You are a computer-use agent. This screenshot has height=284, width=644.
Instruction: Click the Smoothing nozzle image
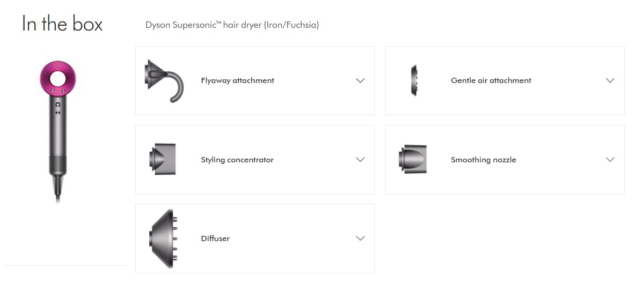[x=413, y=160]
